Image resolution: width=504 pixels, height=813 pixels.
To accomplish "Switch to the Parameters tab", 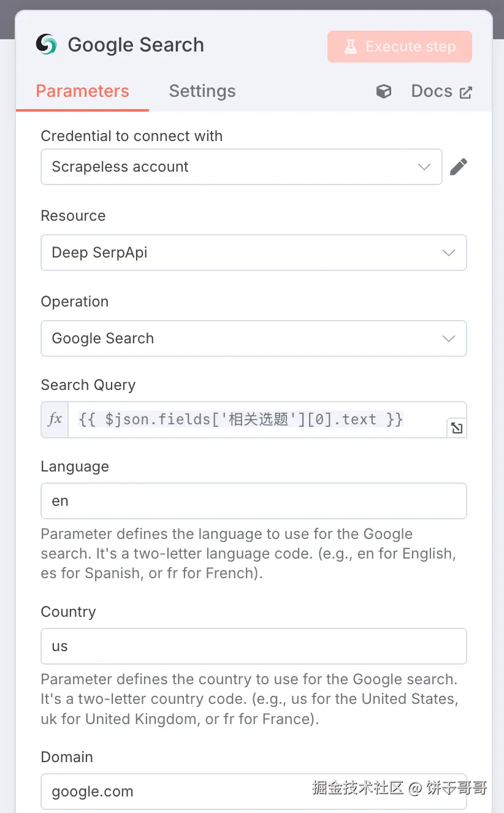I will coord(82,91).
